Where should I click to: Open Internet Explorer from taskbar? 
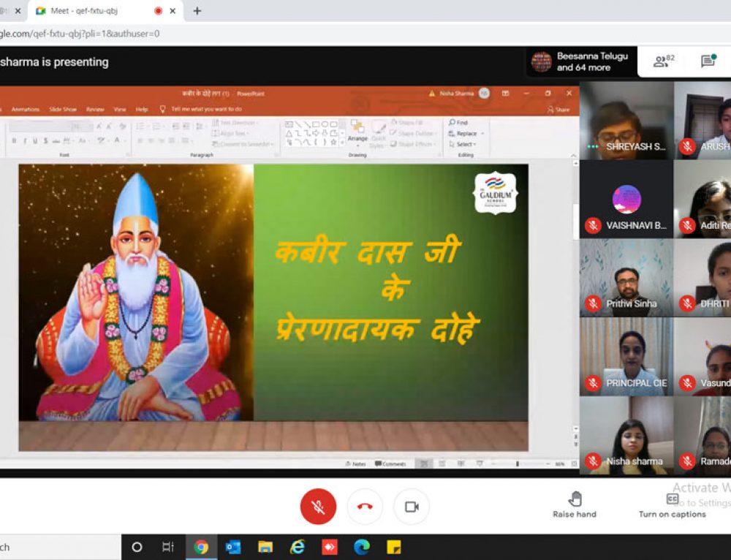[298, 547]
